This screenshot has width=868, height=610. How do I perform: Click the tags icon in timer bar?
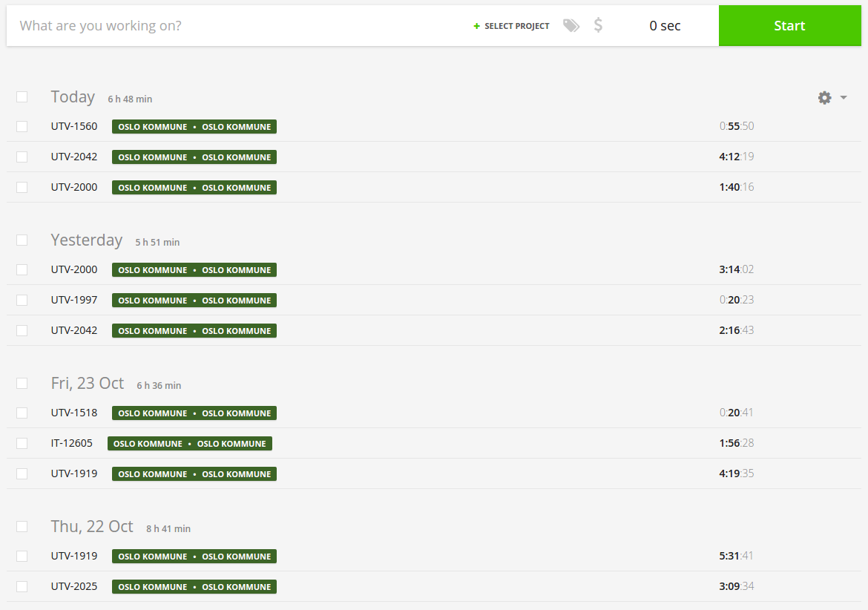click(571, 25)
